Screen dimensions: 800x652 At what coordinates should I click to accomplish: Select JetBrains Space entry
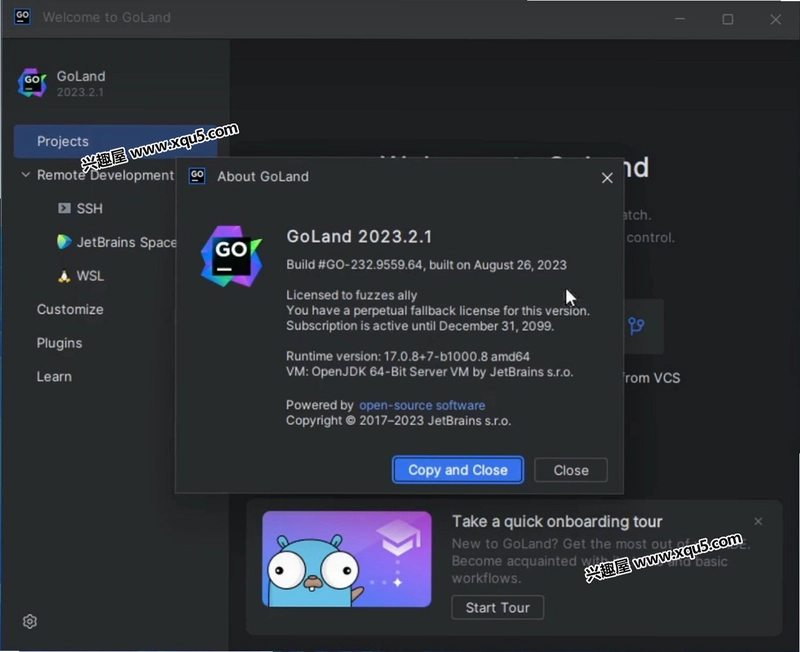click(x=126, y=242)
